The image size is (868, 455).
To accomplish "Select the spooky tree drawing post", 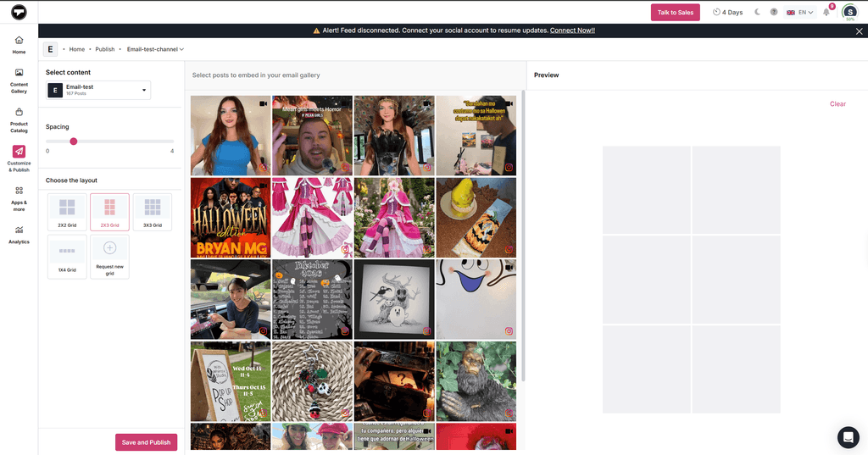I will click(394, 299).
